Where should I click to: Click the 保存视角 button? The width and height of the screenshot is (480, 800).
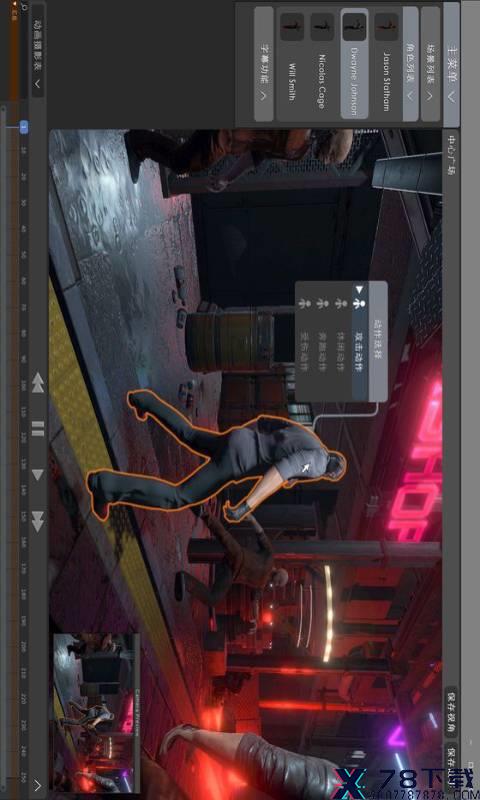pos(451,710)
